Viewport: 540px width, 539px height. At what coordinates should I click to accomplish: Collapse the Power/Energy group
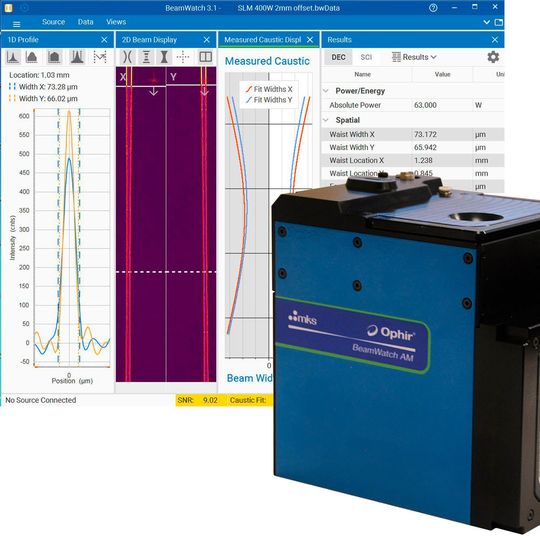pos(325,91)
